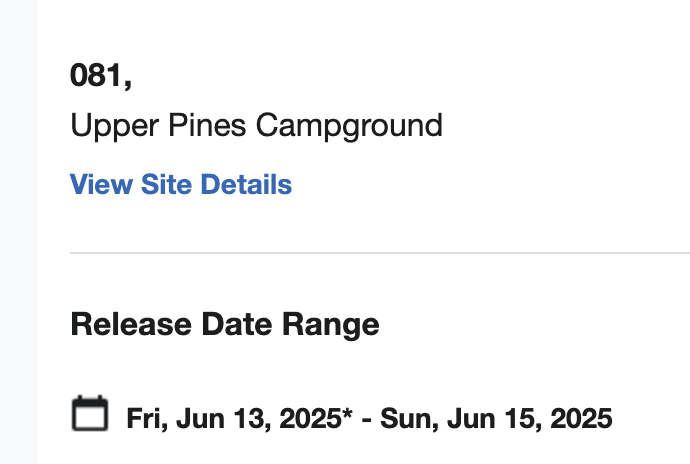Select the Upper Pines Campground name
Screen dimensions: 690x464
pos(256,127)
